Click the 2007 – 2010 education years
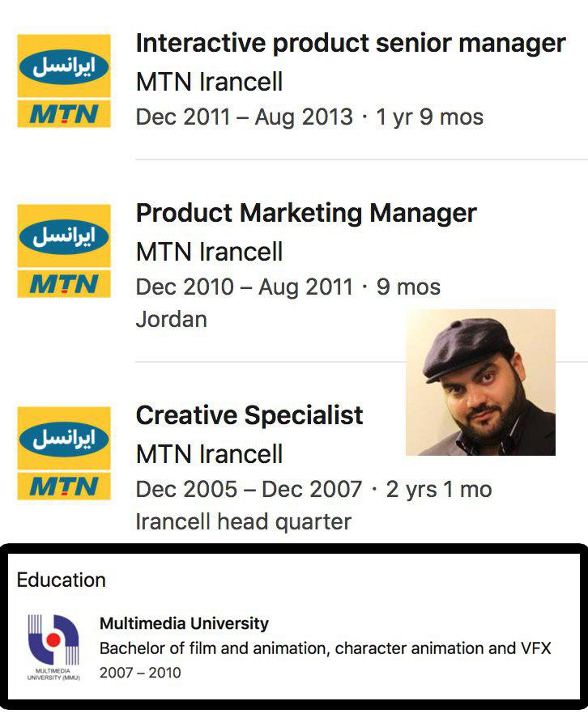The height and width of the screenshot is (714, 588). [140, 673]
